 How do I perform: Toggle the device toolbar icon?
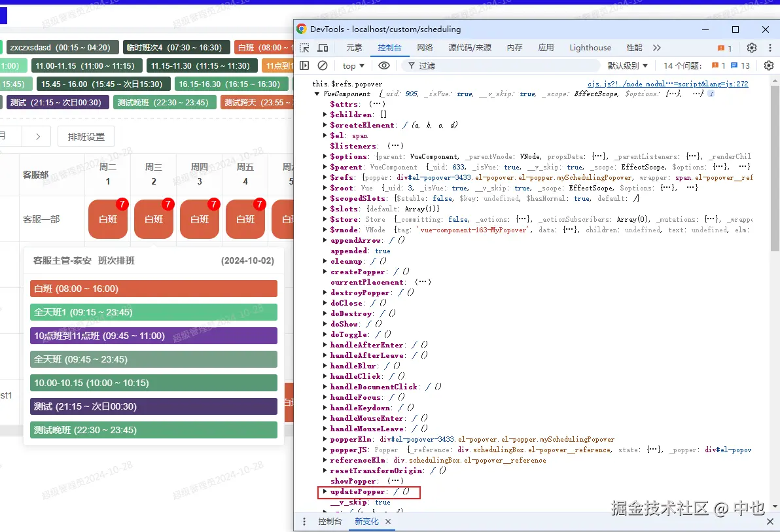(x=323, y=48)
